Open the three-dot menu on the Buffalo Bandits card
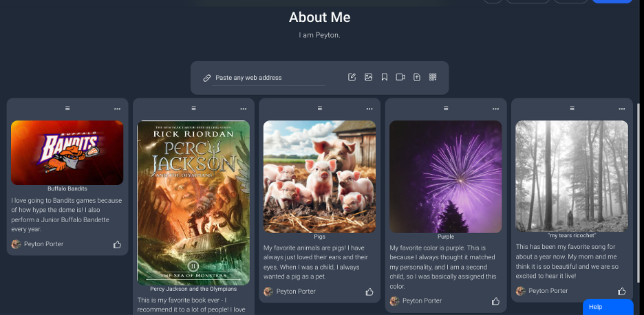Viewport: 644px width, 315px height. click(x=117, y=109)
